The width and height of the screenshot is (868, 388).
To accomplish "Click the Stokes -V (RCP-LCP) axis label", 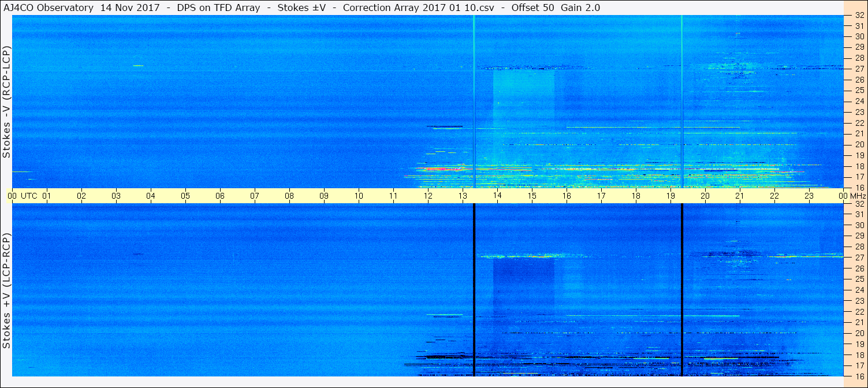I will click(x=6, y=102).
